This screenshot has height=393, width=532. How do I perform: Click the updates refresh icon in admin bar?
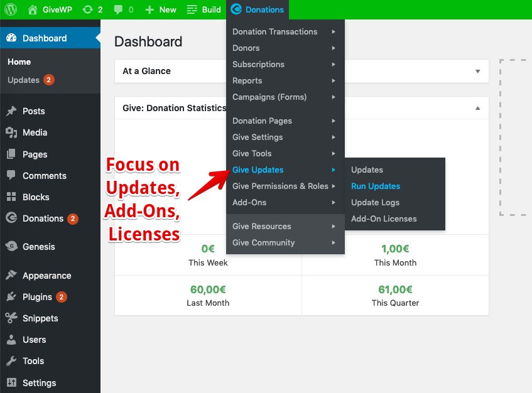[x=87, y=9]
